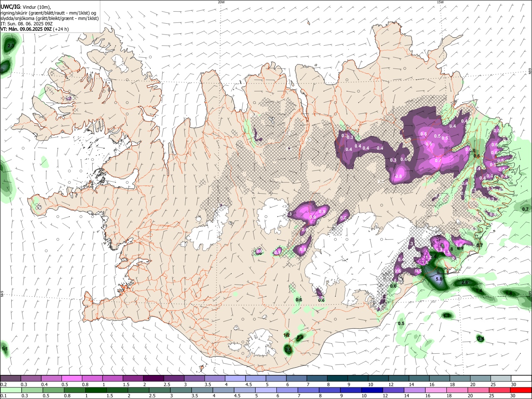The width and height of the screenshot is (532, 399).
Task: Click the '15W' longitude label
Action: point(440,2)
